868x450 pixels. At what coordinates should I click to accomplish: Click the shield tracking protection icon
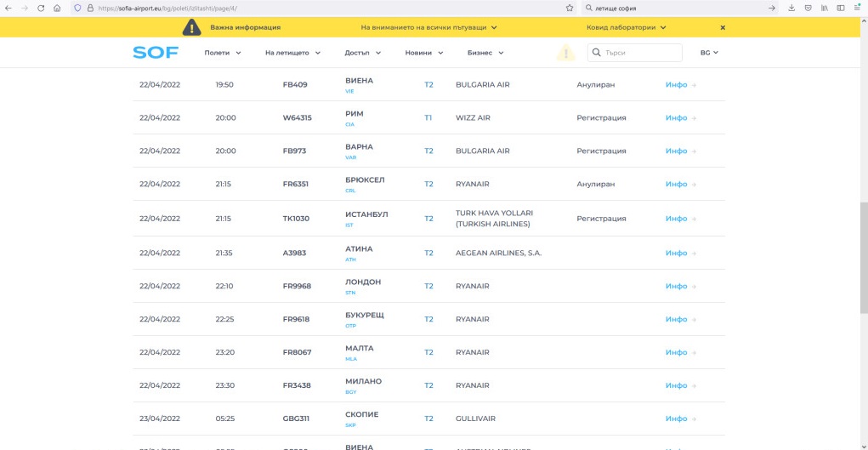77,9
